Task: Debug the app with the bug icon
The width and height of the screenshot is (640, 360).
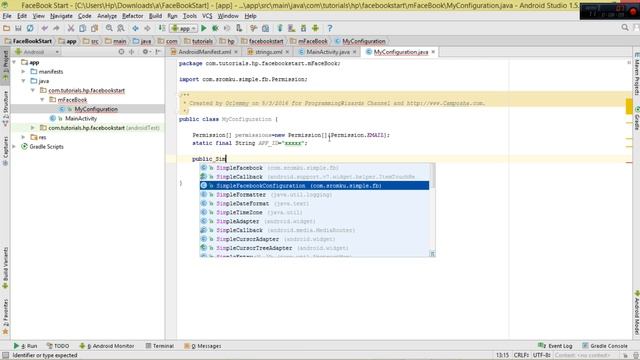Action: [x=215, y=28]
